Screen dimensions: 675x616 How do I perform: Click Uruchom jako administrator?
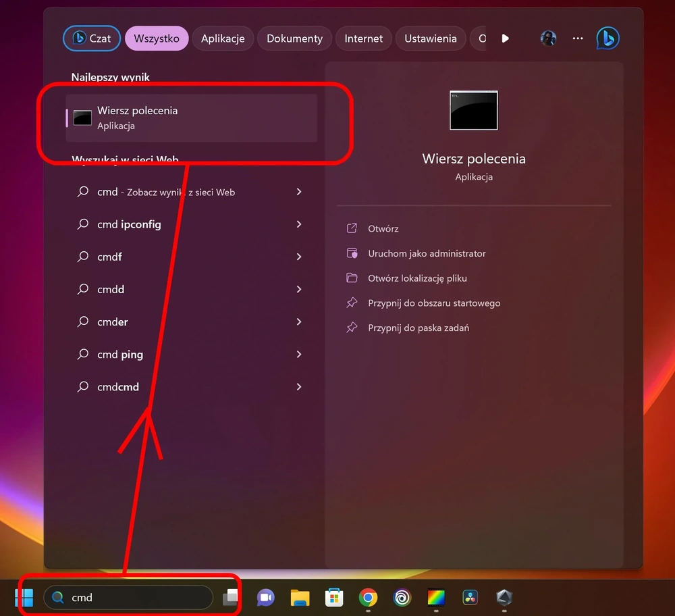point(427,253)
